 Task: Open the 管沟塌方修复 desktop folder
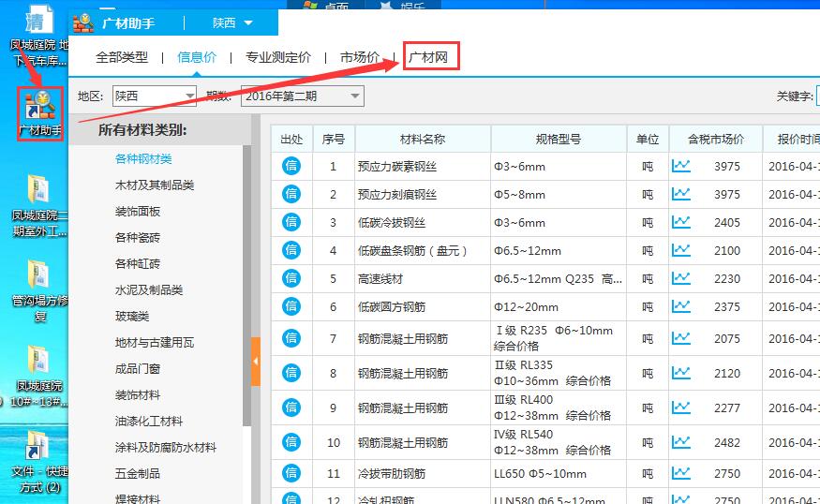(x=38, y=291)
